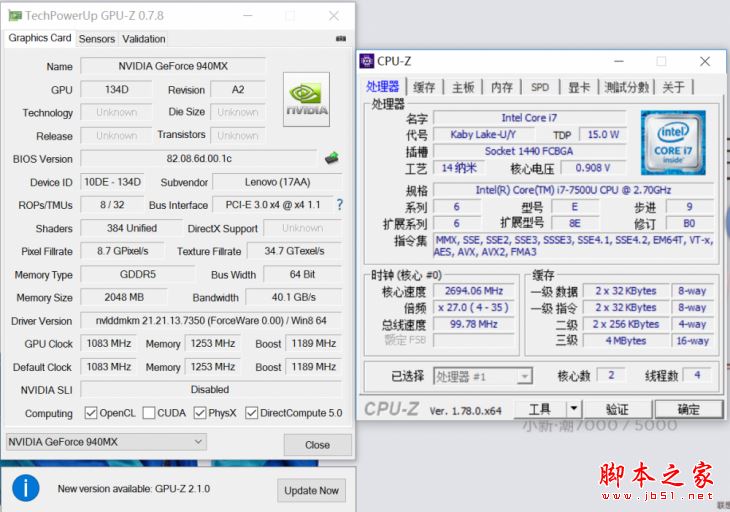Click the GPU-Z screenshot camera icon

coord(341,39)
